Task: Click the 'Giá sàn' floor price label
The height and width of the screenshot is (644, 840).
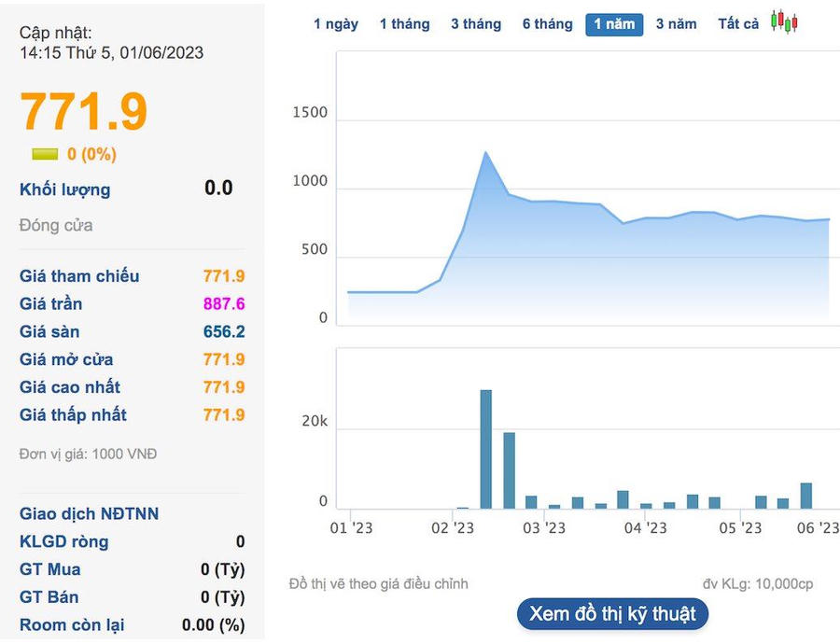Action: [x=49, y=332]
